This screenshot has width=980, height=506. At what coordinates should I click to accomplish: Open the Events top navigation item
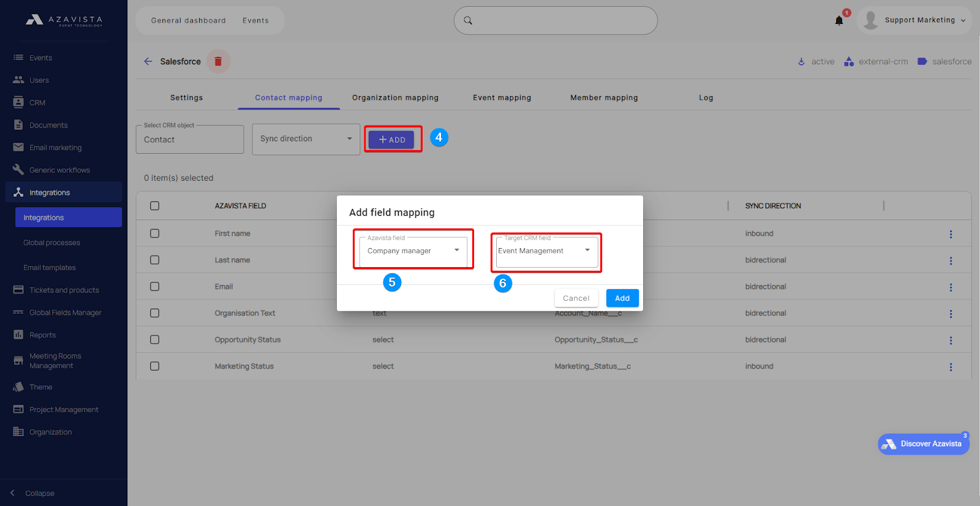point(255,20)
